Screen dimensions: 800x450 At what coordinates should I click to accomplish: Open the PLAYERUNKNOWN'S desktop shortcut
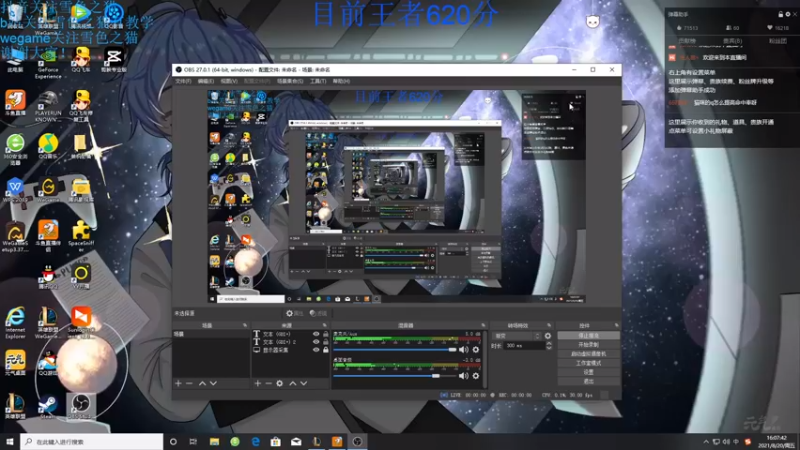point(48,107)
